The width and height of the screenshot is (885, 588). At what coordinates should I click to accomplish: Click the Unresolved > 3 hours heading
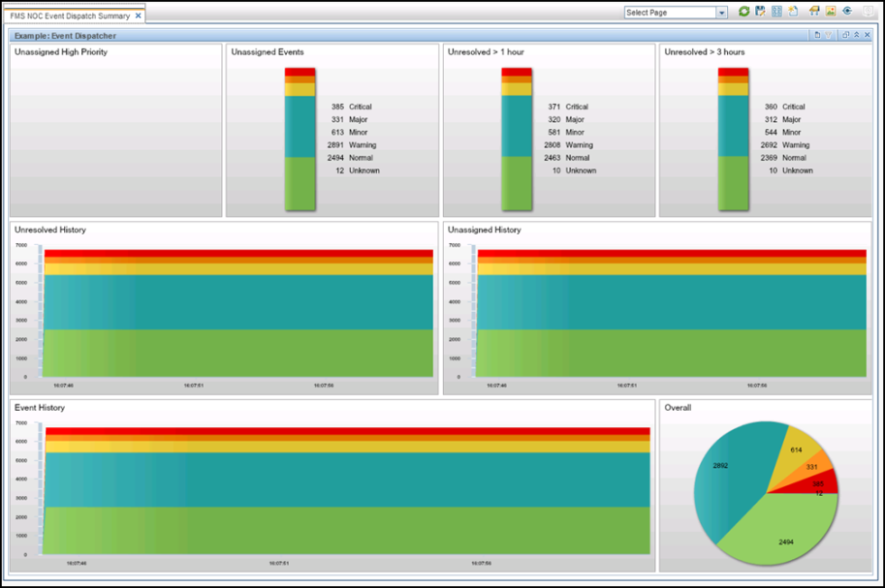pos(705,52)
